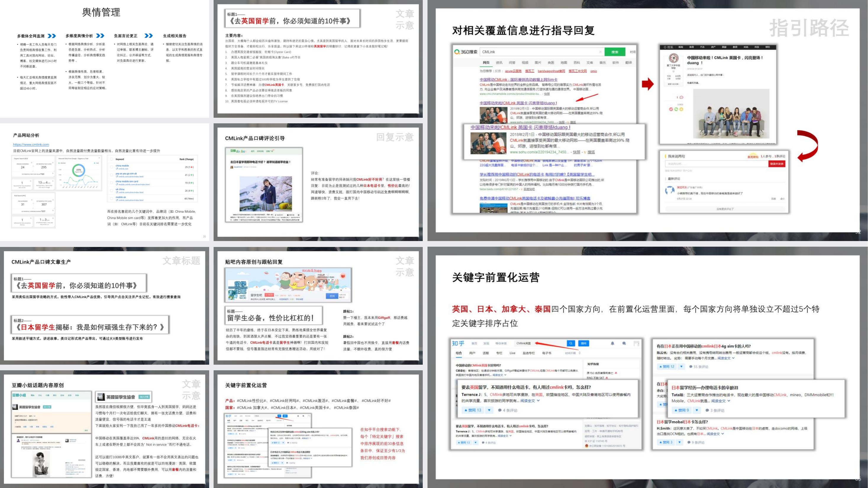Screen dimensions: 868x488
Task: Click the 360搜索 logo
Action: pos(466,52)
